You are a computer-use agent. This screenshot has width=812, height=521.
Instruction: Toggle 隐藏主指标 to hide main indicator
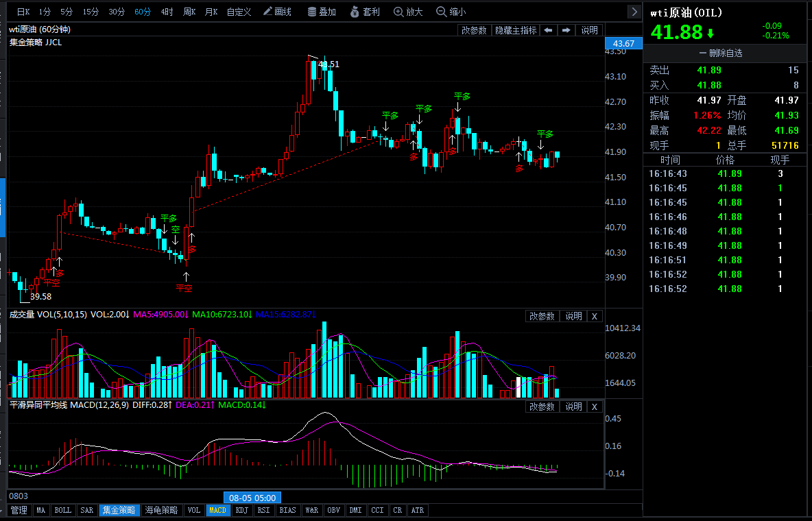coord(516,30)
